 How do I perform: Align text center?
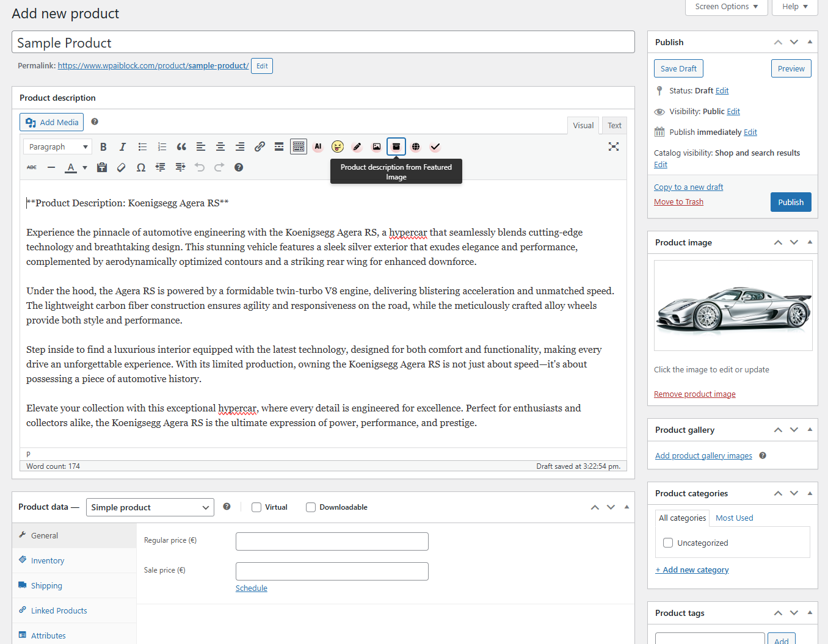click(220, 147)
